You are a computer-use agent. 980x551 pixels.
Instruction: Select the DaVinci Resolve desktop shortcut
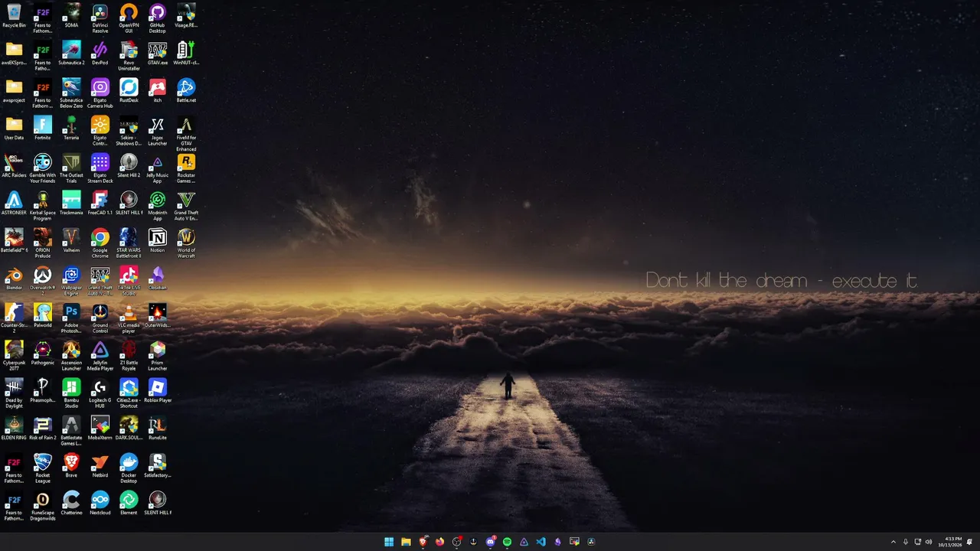(100, 18)
